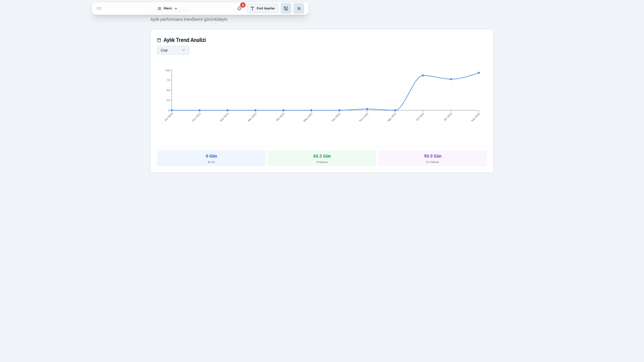The image size is (644, 362).
Task: Click the peak data point on the trend line
Action: (x=479, y=73)
